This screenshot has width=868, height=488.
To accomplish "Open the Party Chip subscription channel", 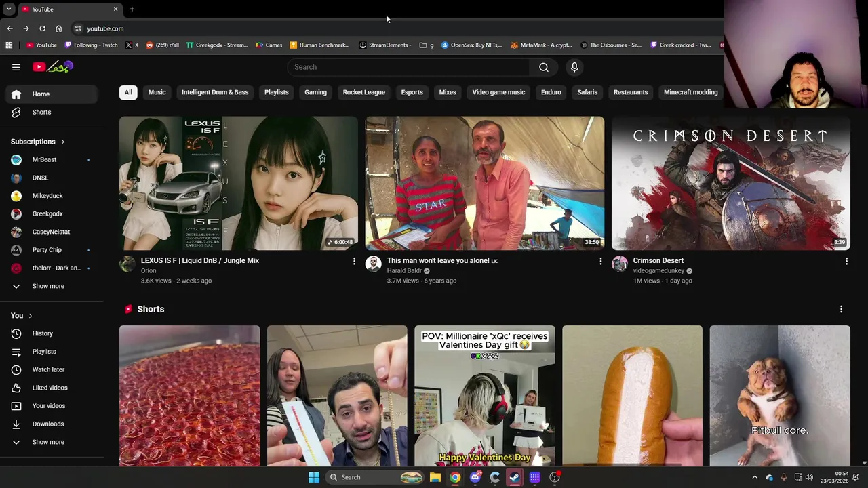I will point(52,250).
